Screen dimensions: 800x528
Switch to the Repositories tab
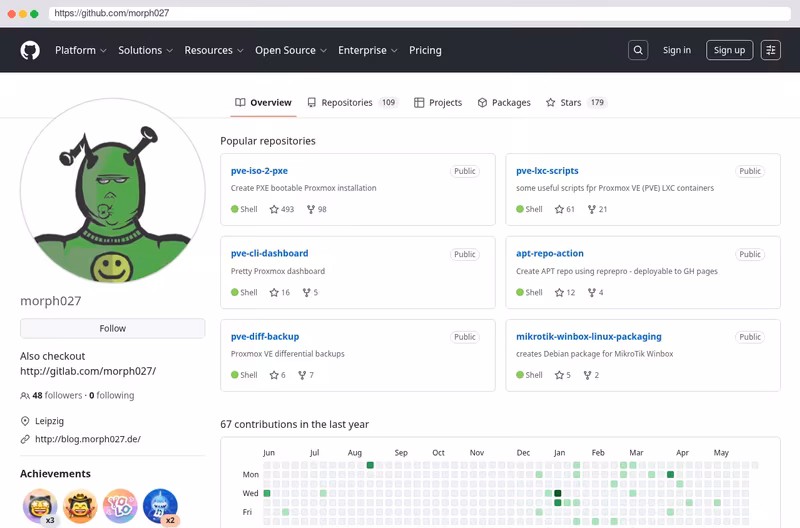[352, 103]
